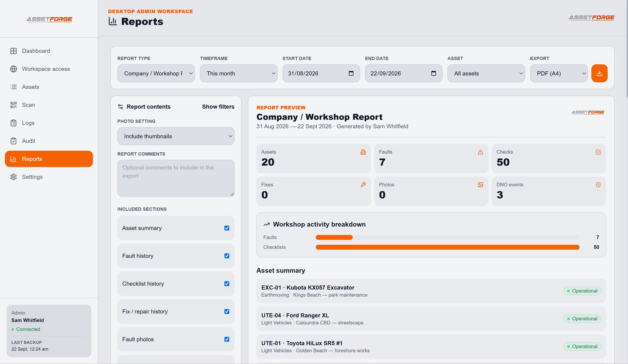Click the Checks 50 summary card

click(x=549, y=158)
